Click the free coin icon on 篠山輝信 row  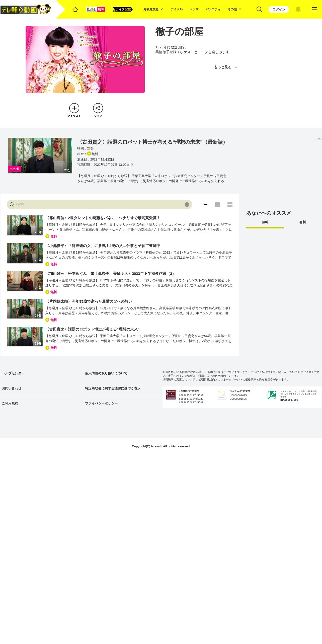47,236
